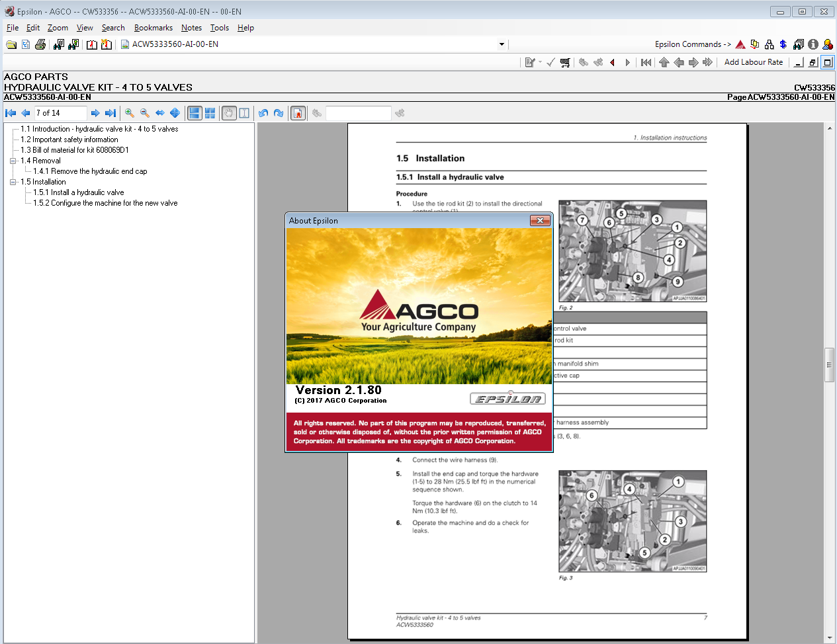The height and width of the screenshot is (644, 837).
Task: Select '1.5.2 Configure the machine for the new valve'
Action: tap(106, 203)
